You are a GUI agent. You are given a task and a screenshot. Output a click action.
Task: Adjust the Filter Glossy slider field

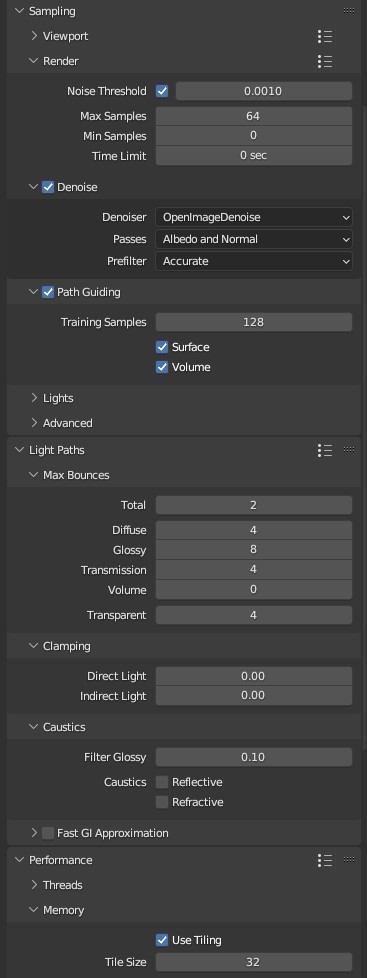point(253,757)
